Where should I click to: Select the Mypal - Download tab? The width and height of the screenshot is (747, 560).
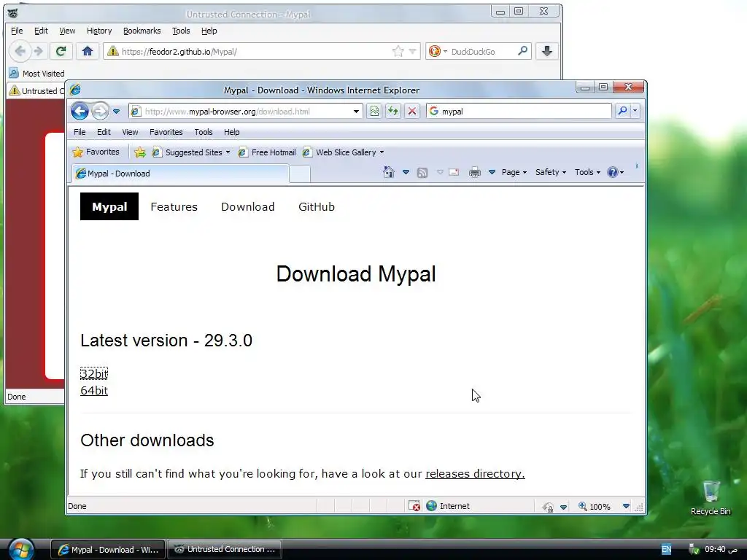pyautogui.click(x=180, y=174)
